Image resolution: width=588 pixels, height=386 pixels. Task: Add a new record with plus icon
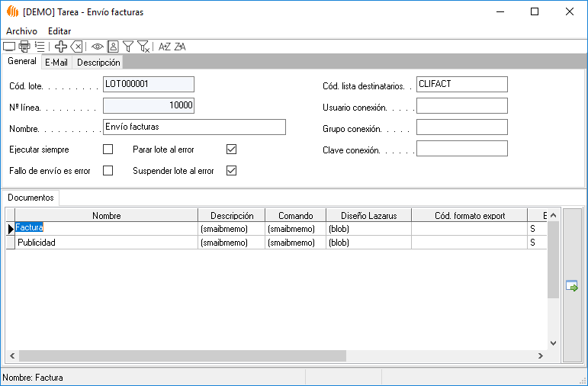(x=61, y=47)
